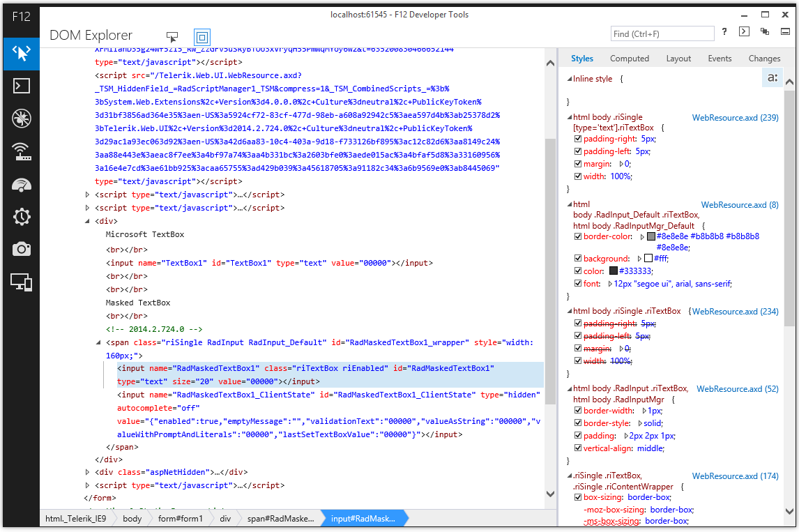Click the multi-window icon beside console button
The height and width of the screenshot is (532, 799).
764,31
